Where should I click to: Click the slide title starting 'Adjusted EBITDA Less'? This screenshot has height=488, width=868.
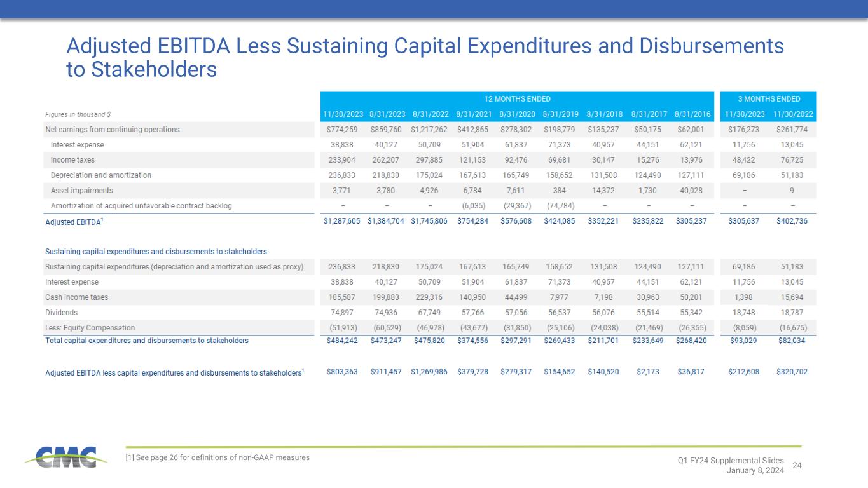point(425,58)
